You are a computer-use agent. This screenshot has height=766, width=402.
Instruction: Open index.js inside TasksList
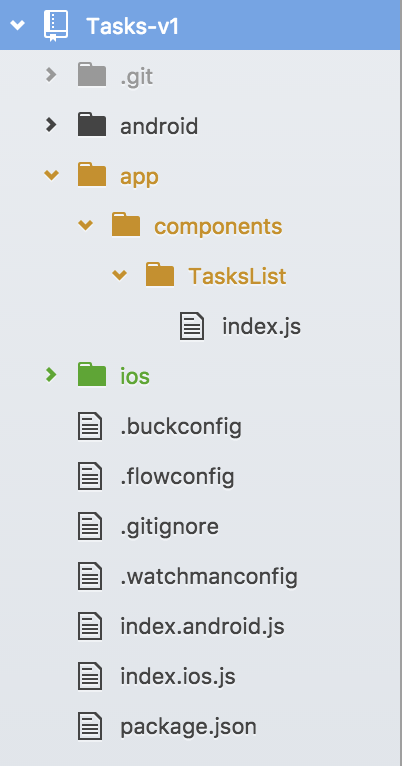tap(261, 326)
